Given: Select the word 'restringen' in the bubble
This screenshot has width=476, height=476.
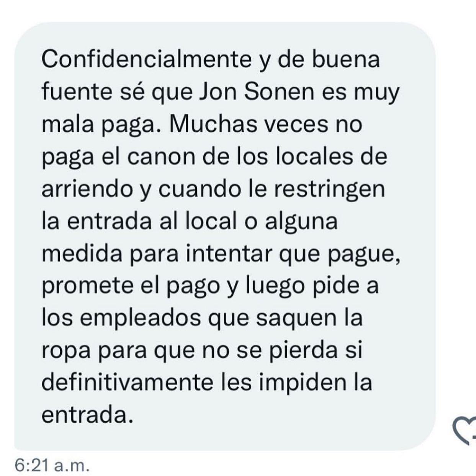Looking at the screenshot, I should tap(330, 190).
